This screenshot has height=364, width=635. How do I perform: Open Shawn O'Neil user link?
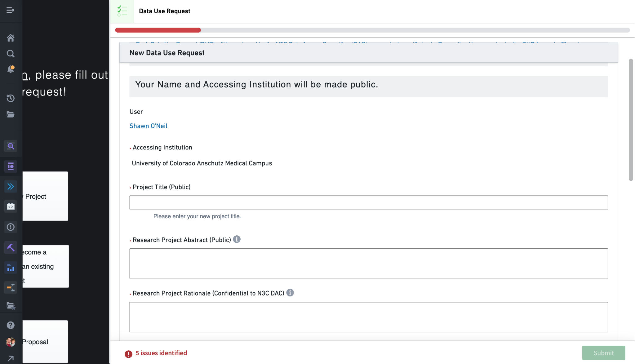click(x=149, y=126)
